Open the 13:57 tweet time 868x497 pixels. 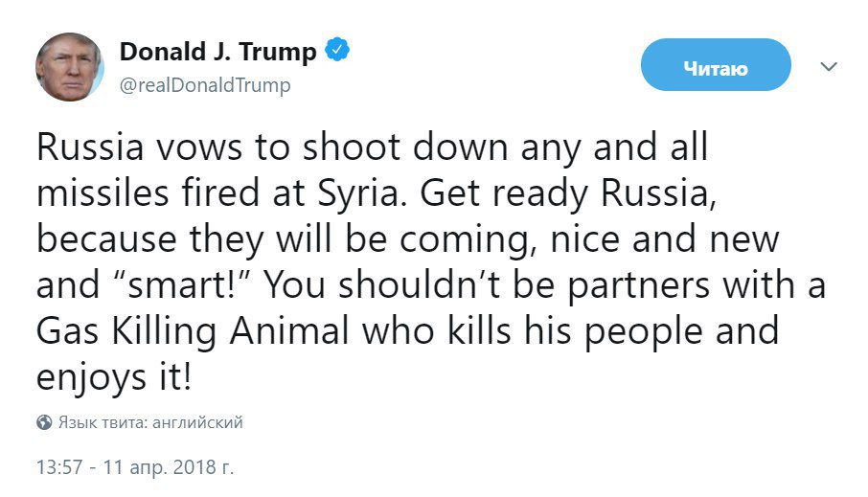pos(59,467)
